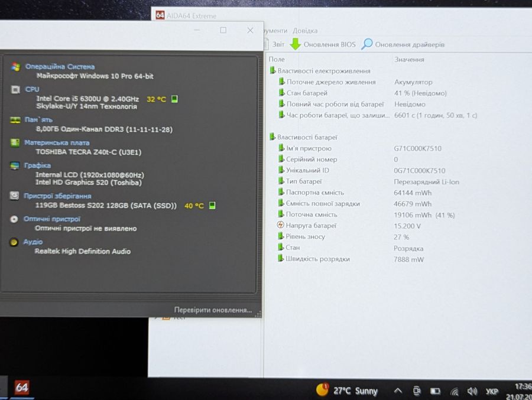Open the taskbar clock and date
This screenshot has height=400, width=532.
(520, 391)
